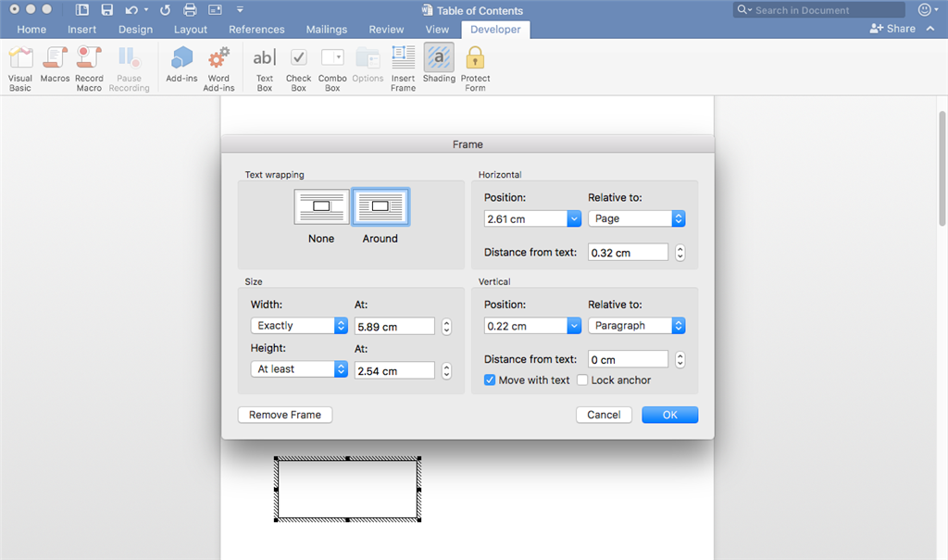This screenshot has width=948, height=560.
Task: Click the Redo icon in title bar
Action: 165,9
